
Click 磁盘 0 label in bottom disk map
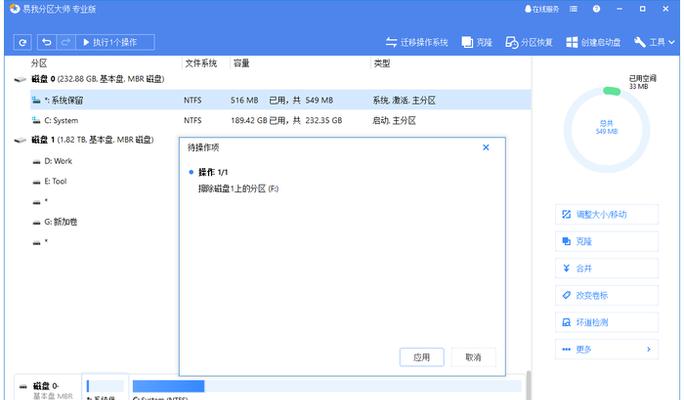pos(46,386)
